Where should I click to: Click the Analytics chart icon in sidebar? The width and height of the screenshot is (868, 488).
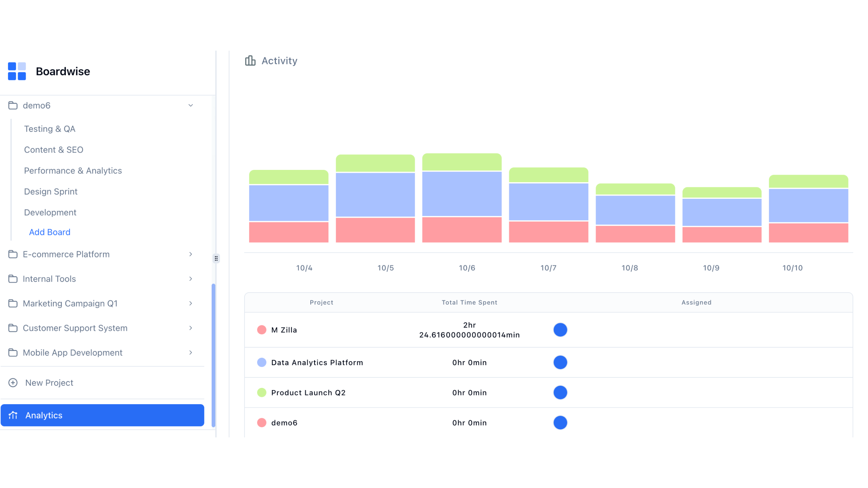[x=13, y=415]
